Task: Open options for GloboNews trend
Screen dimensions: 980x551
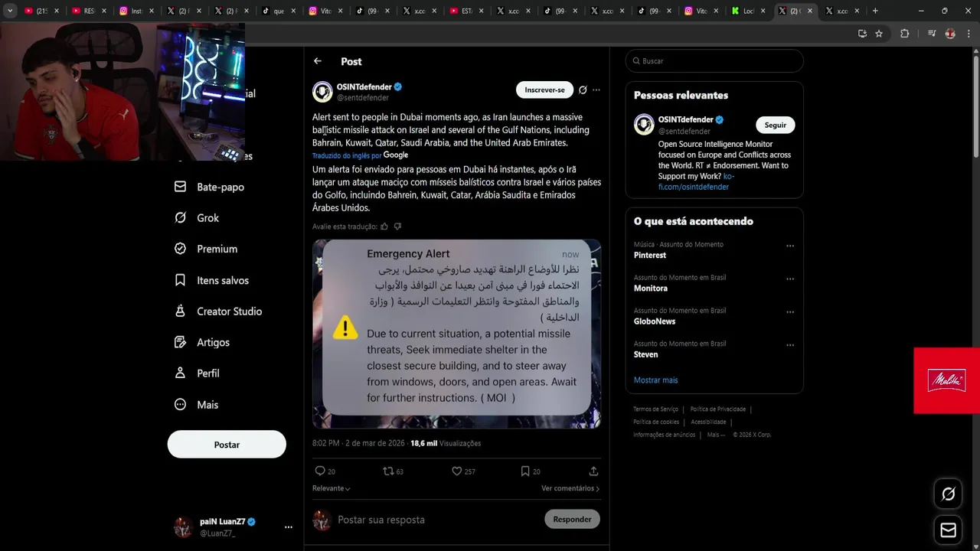Action: [790, 312]
